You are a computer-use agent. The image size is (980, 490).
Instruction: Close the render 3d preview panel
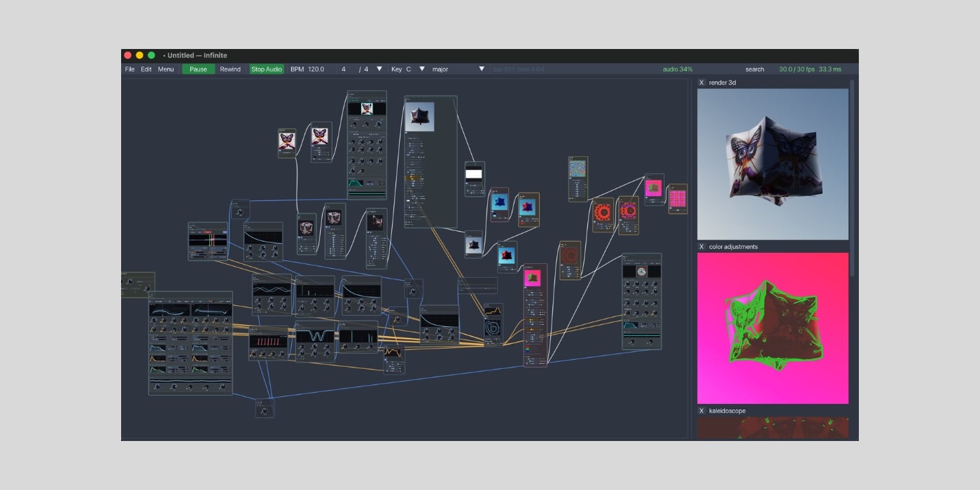pyautogui.click(x=701, y=83)
